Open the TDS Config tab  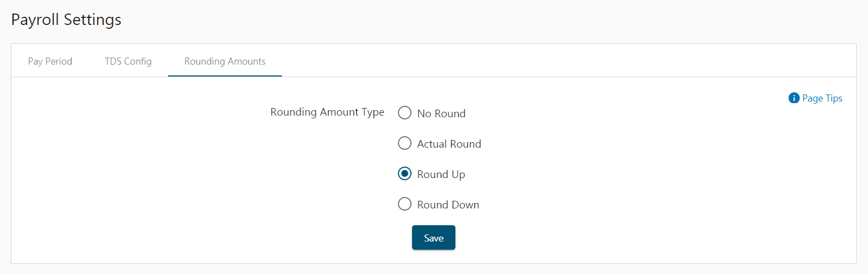click(x=128, y=61)
